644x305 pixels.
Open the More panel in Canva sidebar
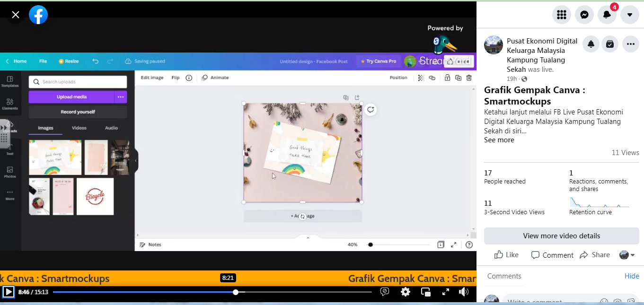tap(10, 195)
